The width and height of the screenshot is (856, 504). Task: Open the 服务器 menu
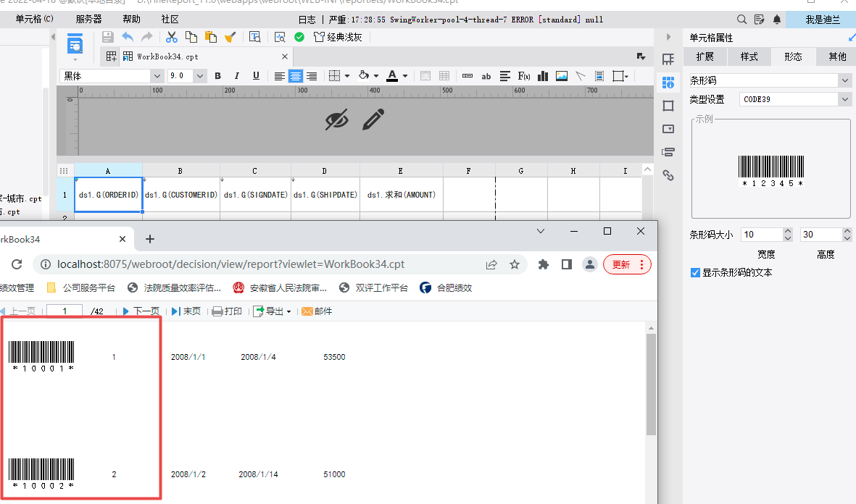[88, 19]
